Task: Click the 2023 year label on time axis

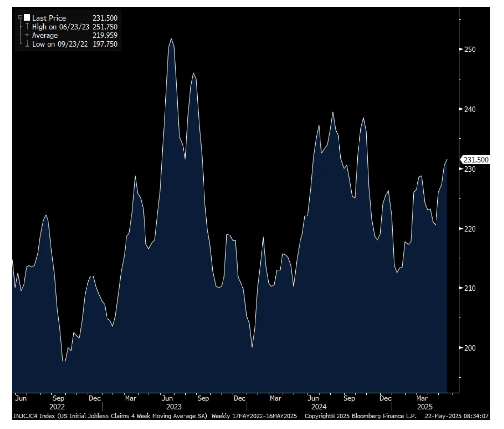Action: 174,407
